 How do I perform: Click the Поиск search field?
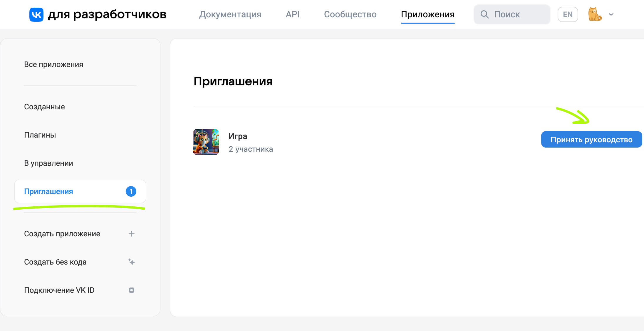tap(512, 14)
